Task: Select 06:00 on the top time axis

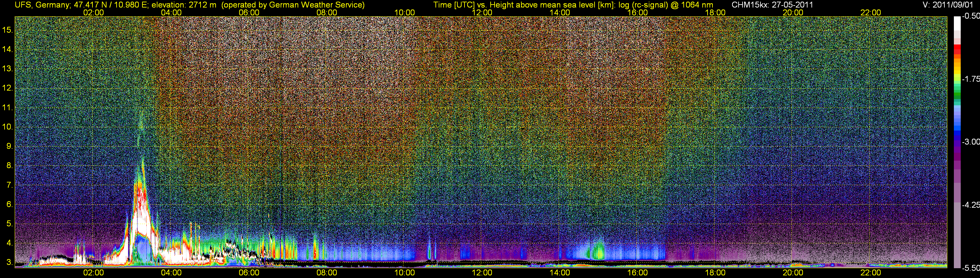Action: pos(249,12)
